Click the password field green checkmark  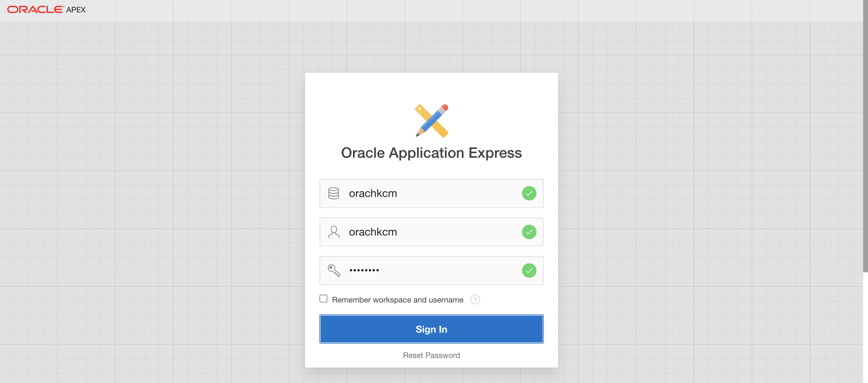coord(529,271)
